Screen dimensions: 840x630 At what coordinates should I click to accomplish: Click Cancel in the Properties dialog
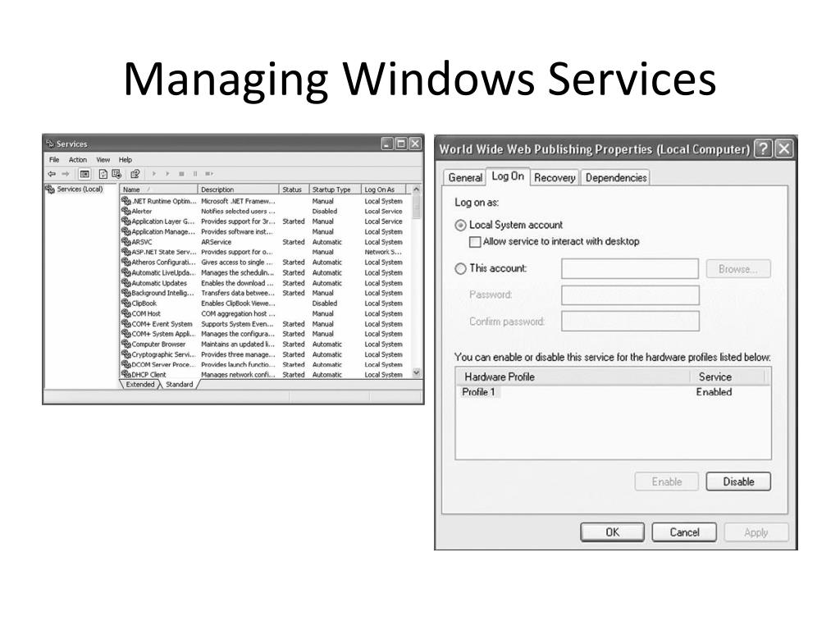coord(684,532)
